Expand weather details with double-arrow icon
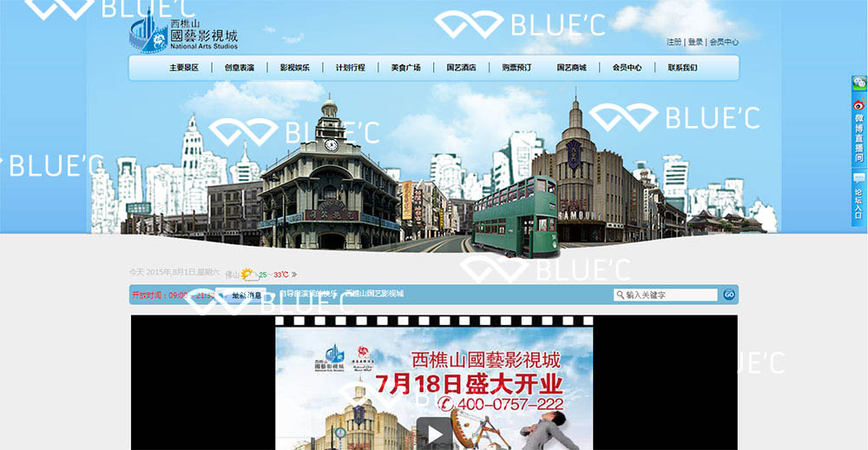The width and height of the screenshot is (868, 450). point(294,275)
